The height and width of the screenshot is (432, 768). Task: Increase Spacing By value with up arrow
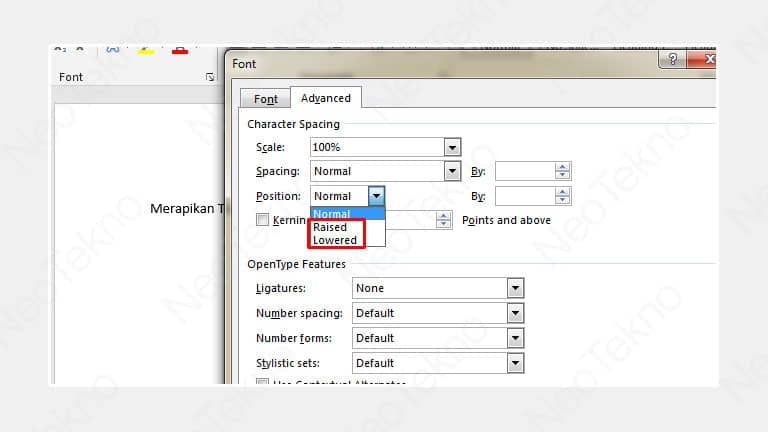tap(562, 167)
